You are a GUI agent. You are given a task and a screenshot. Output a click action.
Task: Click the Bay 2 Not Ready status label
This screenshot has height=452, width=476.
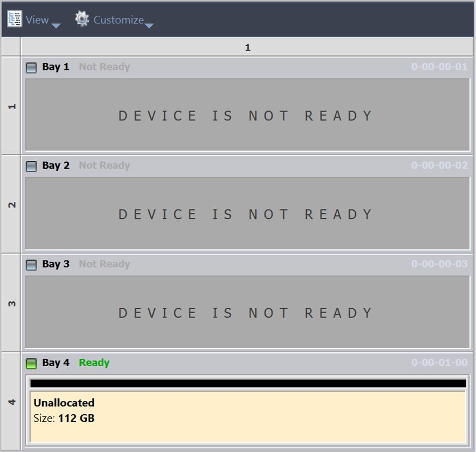[x=104, y=165]
